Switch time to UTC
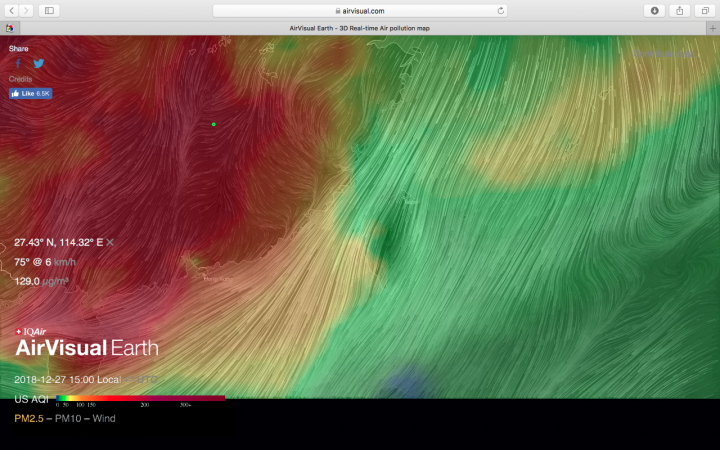This screenshot has height=450, width=720. (x=147, y=380)
